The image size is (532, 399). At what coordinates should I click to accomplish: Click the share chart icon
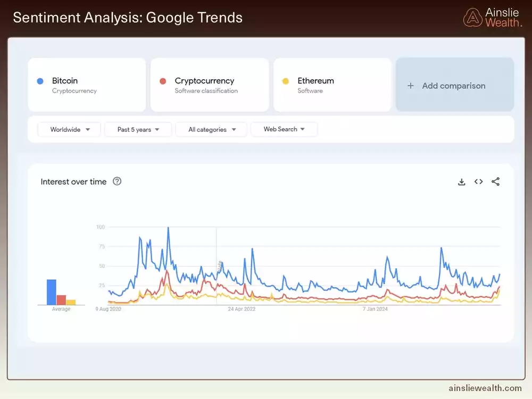495,181
